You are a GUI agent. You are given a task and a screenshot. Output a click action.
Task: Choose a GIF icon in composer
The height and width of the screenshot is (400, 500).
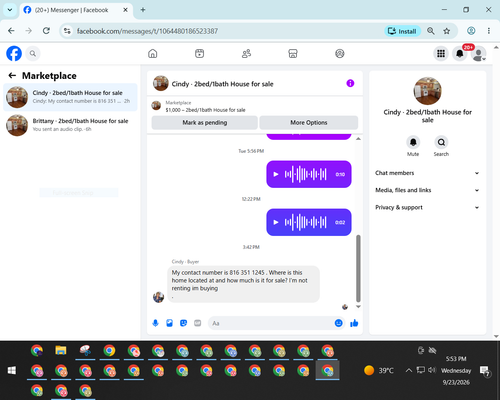[198, 323]
